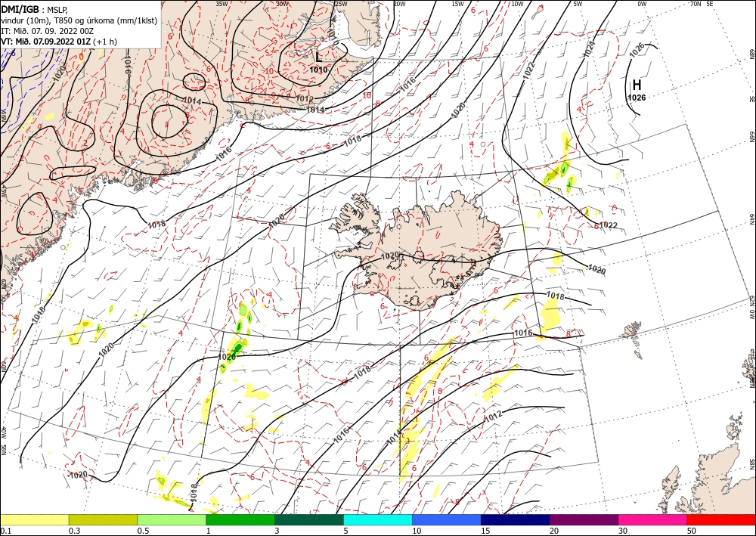Click the 3 value on the precipitation legend
Image resolution: width=756 pixels, height=536 pixels.
pyautogui.click(x=277, y=531)
